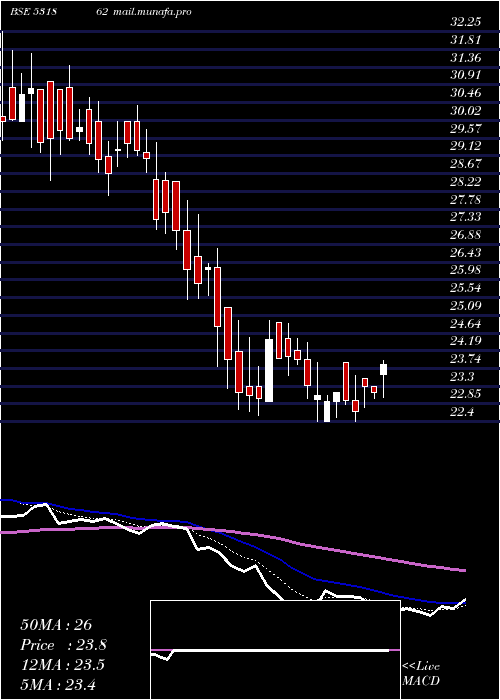500x700 pixels.
Task: Click the 28.22 price level label
Action: tap(466, 182)
